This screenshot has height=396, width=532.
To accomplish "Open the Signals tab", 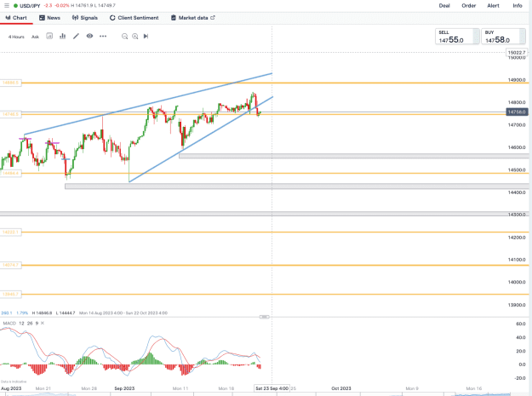I will coord(85,18).
